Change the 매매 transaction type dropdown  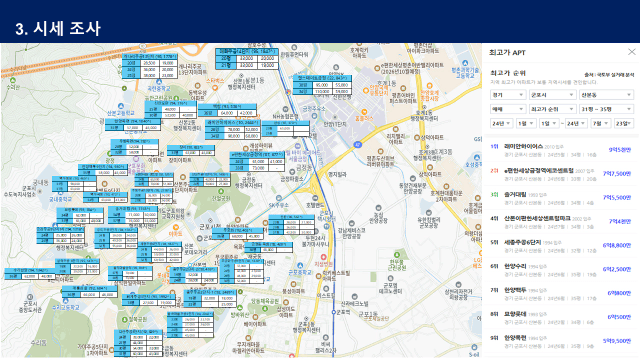508,109
